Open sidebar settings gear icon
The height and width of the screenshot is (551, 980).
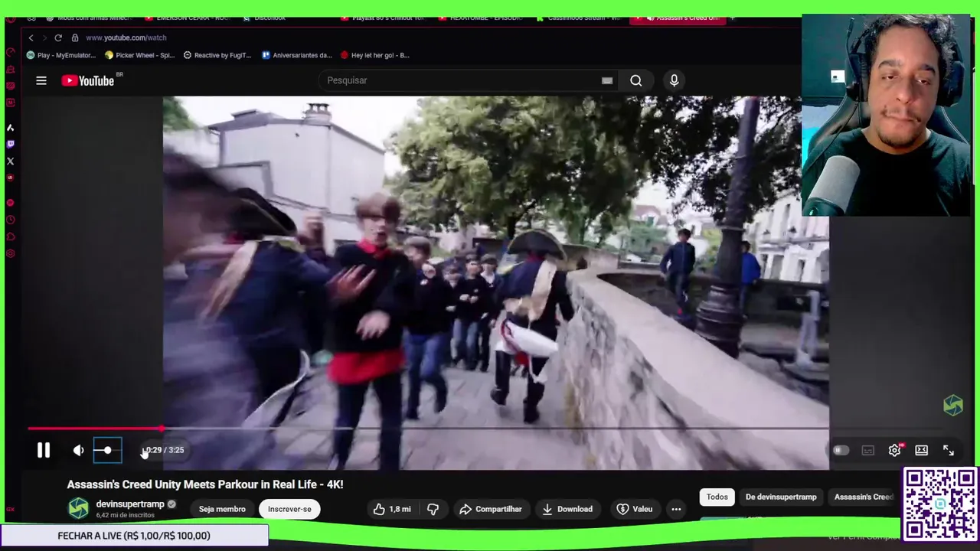(x=10, y=253)
